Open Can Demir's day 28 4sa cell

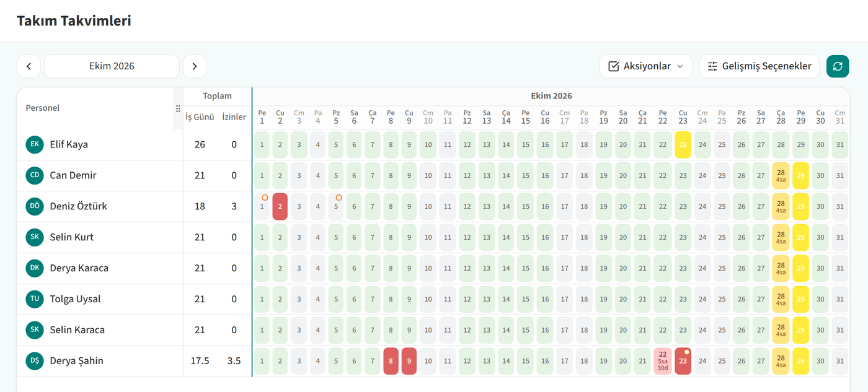(x=781, y=175)
